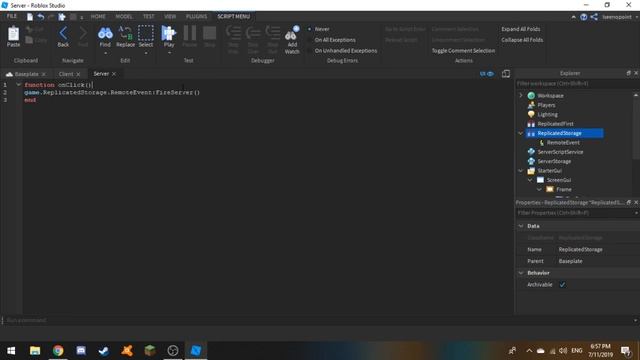This screenshot has width=640, height=360.
Task: Click the Players icon in Explorer
Action: [x=531, y=105]
